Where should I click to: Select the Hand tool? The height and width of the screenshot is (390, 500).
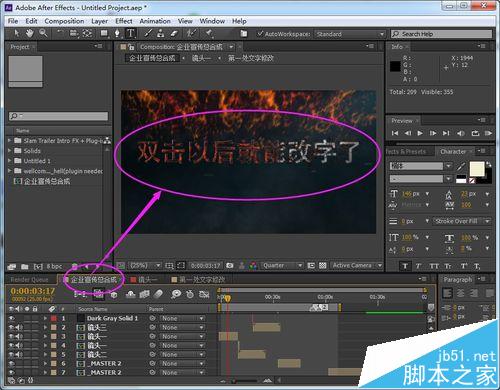[x=30, y=33]
